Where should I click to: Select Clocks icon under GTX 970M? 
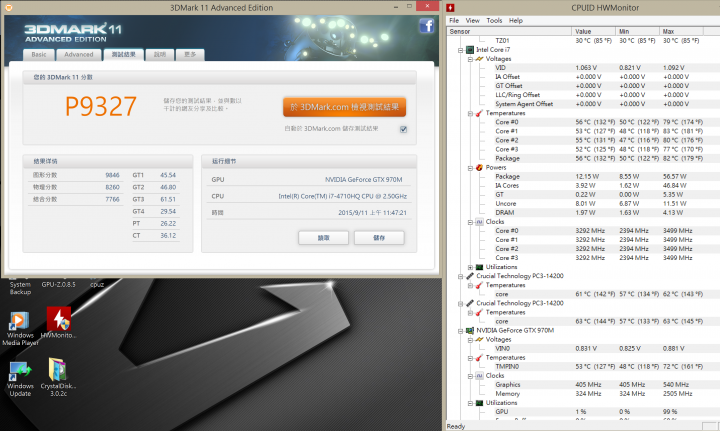479,375
